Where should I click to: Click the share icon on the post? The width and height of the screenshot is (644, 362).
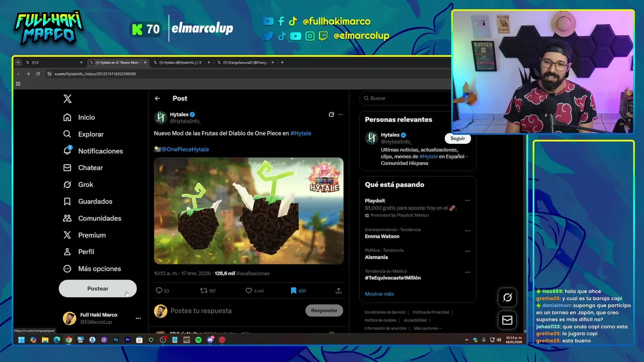pos(339,291)
